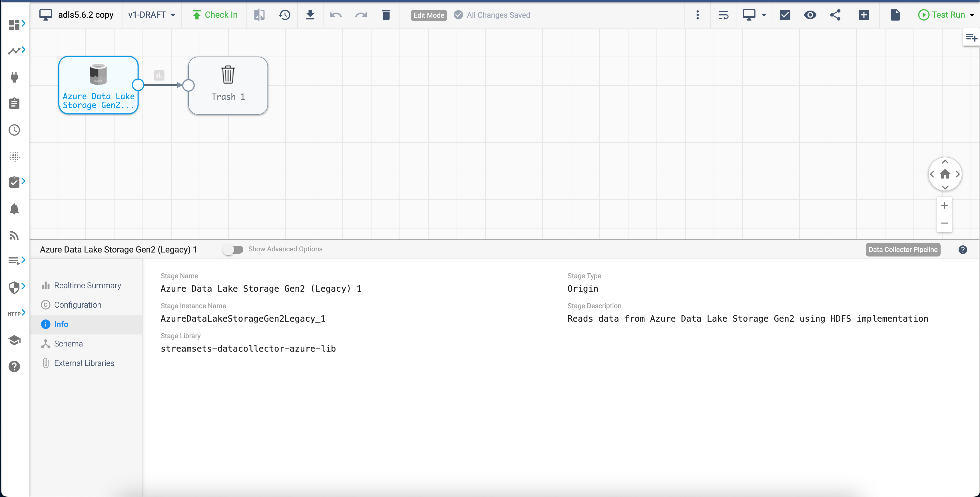This screenshot has width=980, height=497.
Task: Click the canvas home reset button
Action: click(x=945, y=174)
